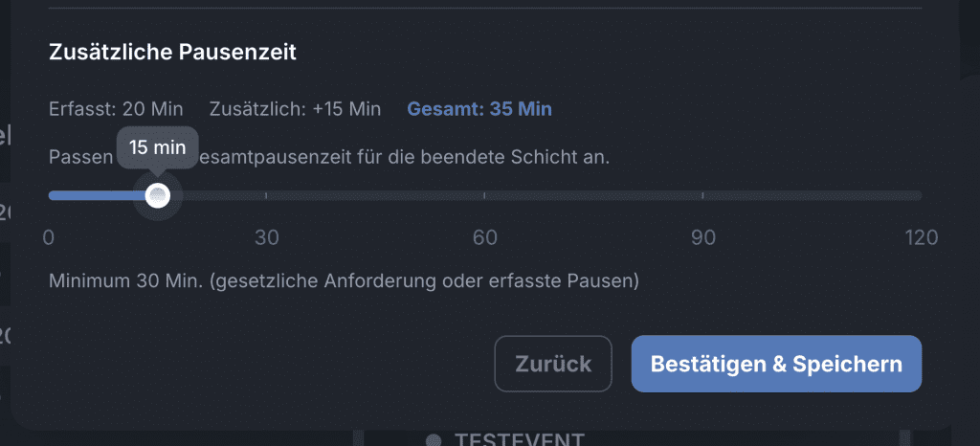This screenshot has height=446, width=980.
Task: Click the 90 label under the slider
Action: [x=703, y=237]
